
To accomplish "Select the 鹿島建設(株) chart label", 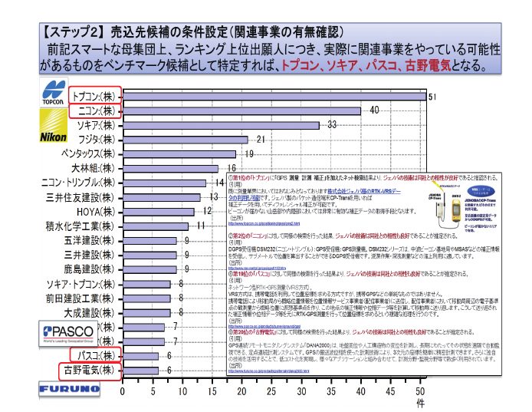I will (x=90, y=269).
